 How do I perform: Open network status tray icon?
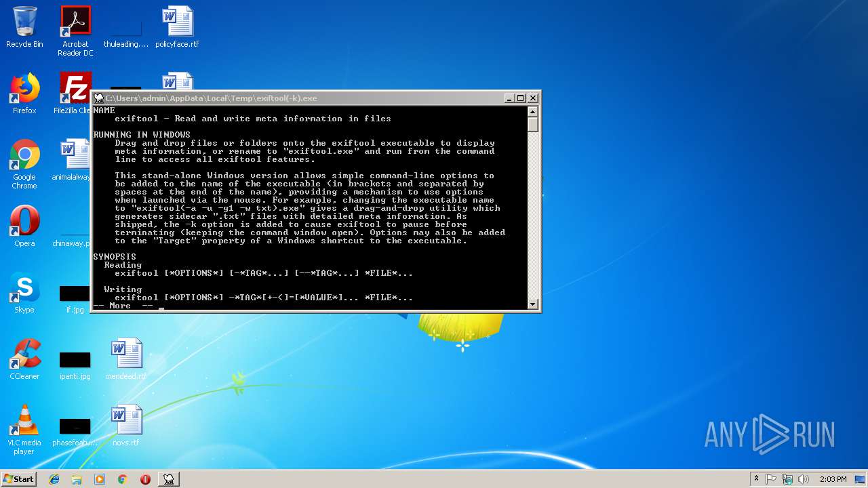[x=787, y=479]
